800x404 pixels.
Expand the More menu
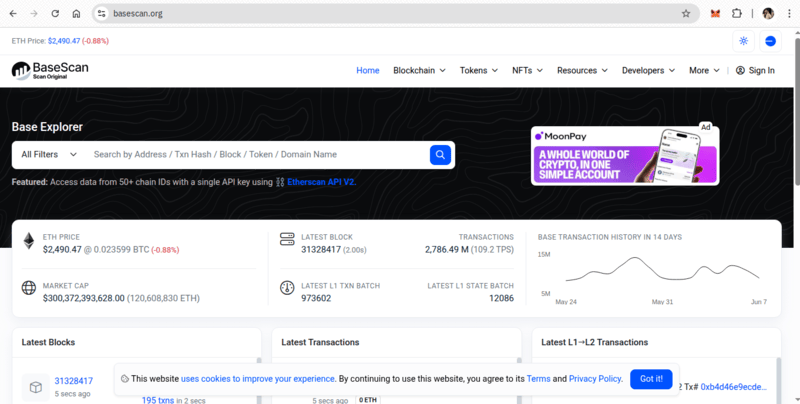704,70
